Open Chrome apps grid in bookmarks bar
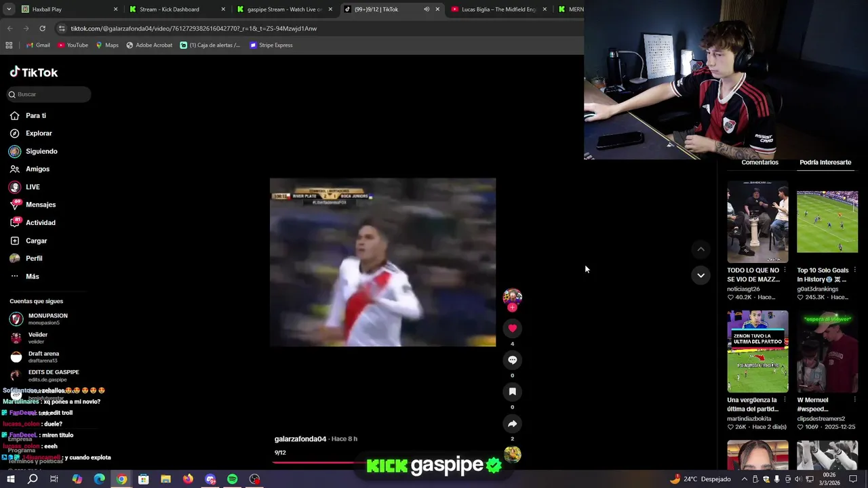Viewport: 868px width, 488px height. point(9,45)
